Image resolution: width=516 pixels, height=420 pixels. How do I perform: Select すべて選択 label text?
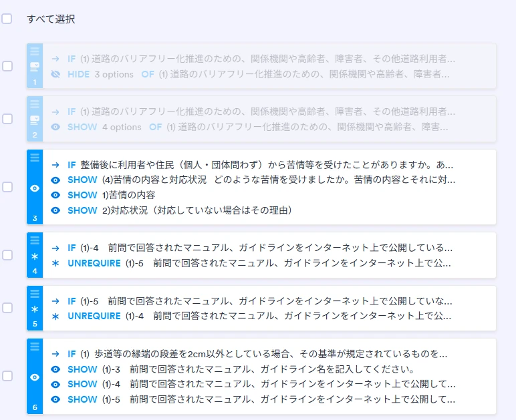pyautogui.click(x=51, y=19)
